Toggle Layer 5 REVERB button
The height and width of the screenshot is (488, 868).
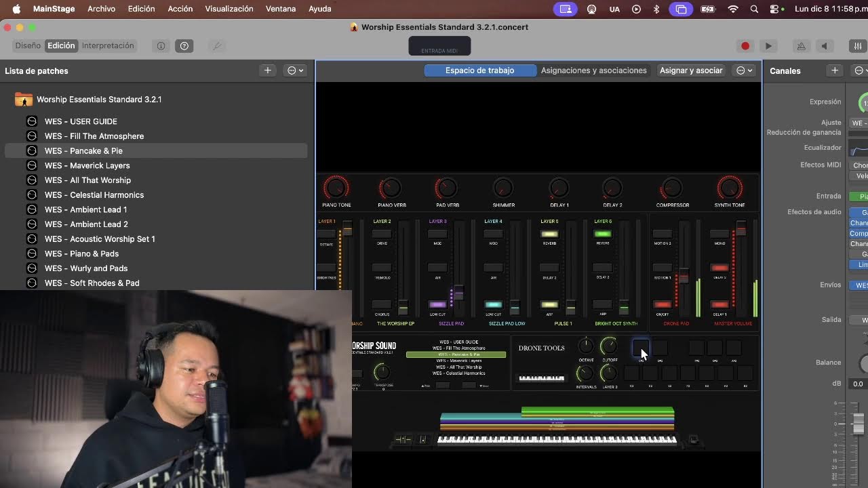pyautogui.click(x=549, y=234)
